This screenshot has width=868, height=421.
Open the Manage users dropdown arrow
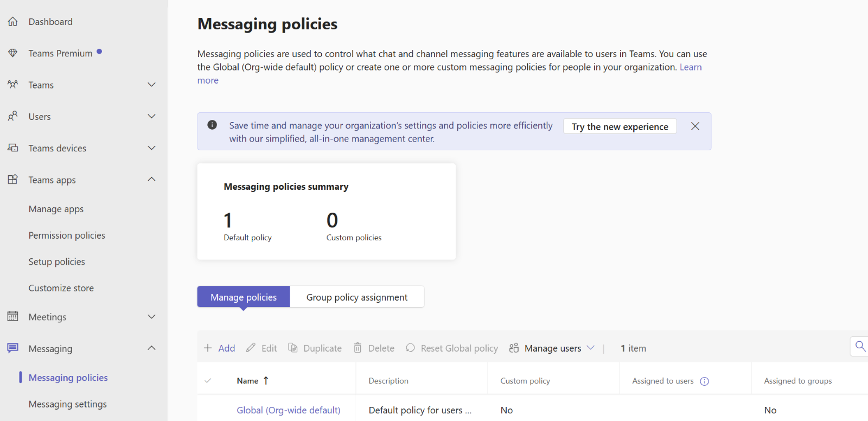[x=591, y=348]
